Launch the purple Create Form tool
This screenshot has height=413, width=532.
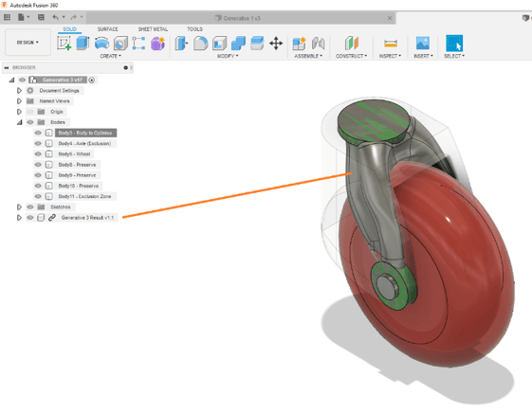(x=157, y=44)
